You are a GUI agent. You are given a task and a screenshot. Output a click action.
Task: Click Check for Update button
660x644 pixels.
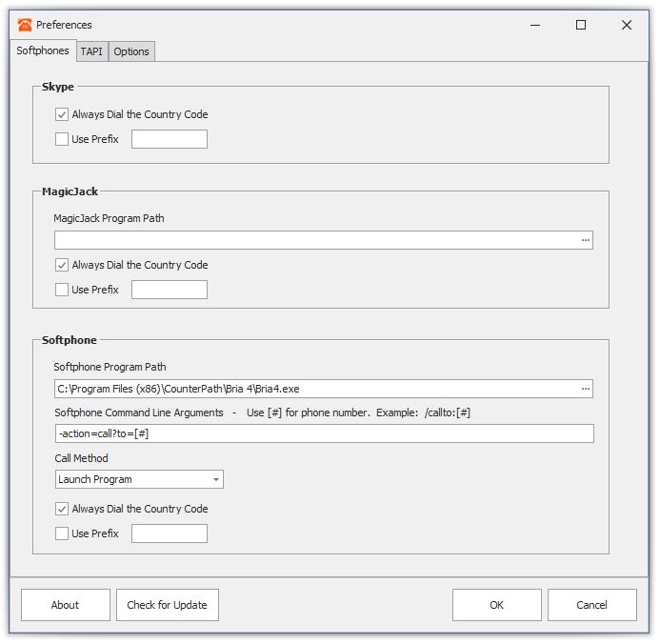167,605
